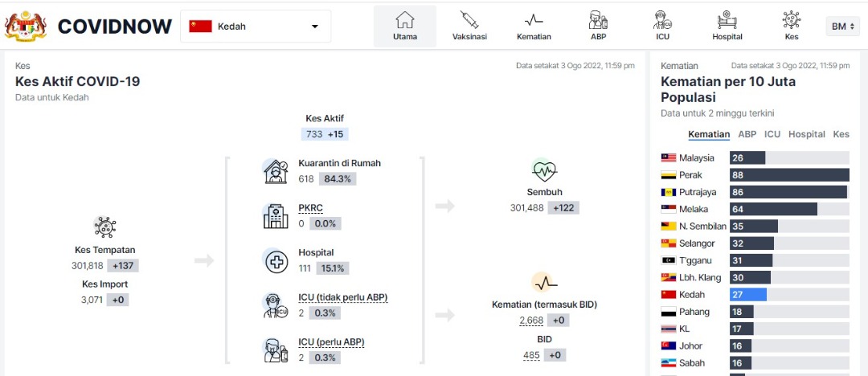Open the ABP ventilator patient icon
Viewport: 868px width, 376px height.
pyautogui.click(x=598, y=20)
